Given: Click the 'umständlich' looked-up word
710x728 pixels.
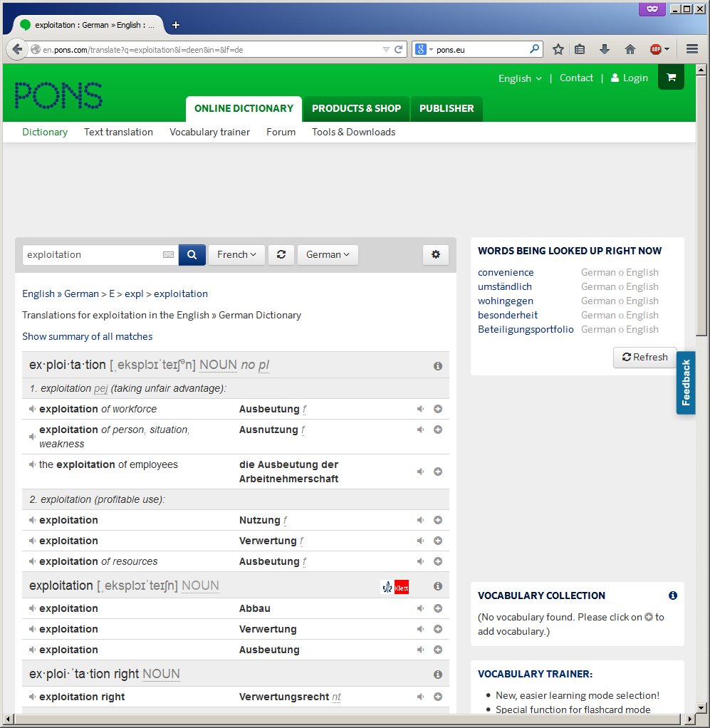Looking at the screenshot, I should (505, 287).
